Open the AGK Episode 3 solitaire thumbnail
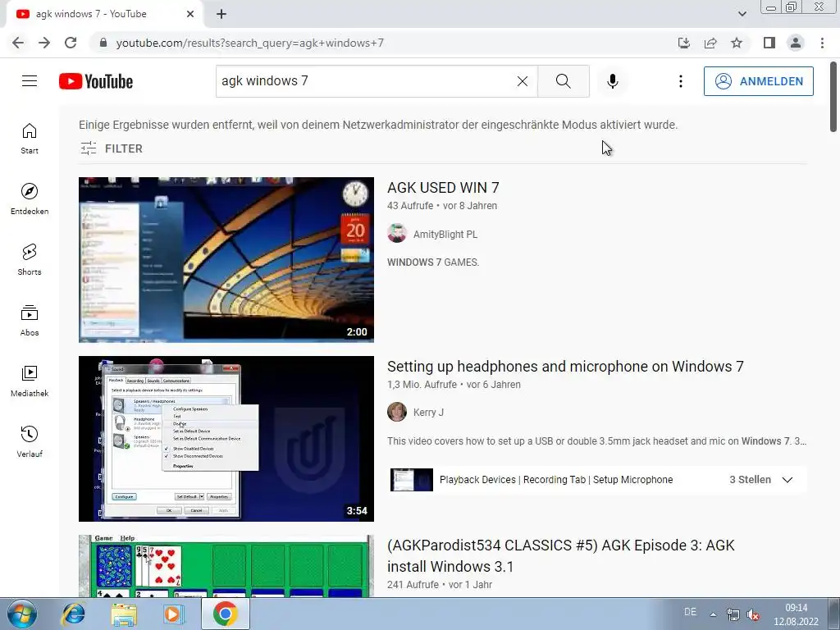Screen dimensions: 840x630 point(226,566)
